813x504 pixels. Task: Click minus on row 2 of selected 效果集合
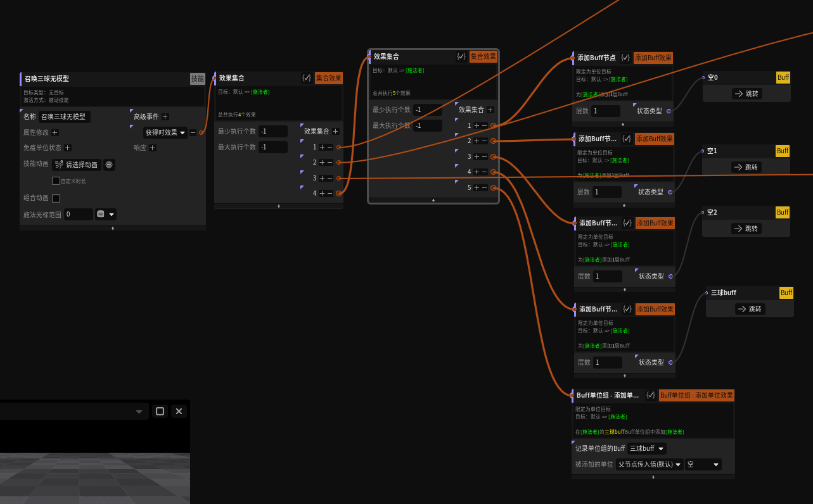click(484, 141)
